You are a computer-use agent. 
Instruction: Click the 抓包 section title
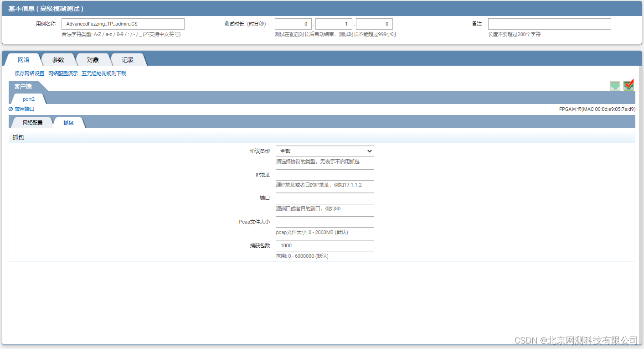pyautogui.click(x=18, y=138)
